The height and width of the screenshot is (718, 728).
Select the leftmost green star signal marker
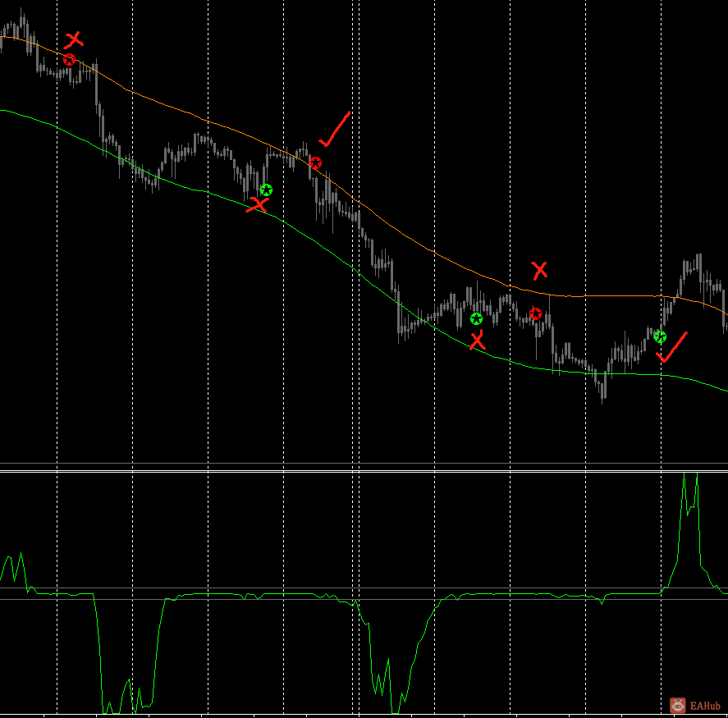point(266,190)
